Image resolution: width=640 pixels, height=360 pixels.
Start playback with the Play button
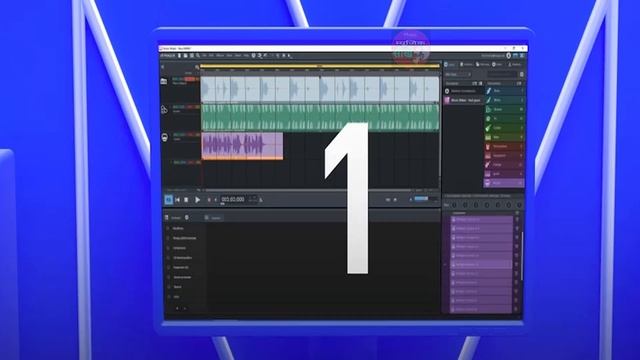(x=197, y=200)
